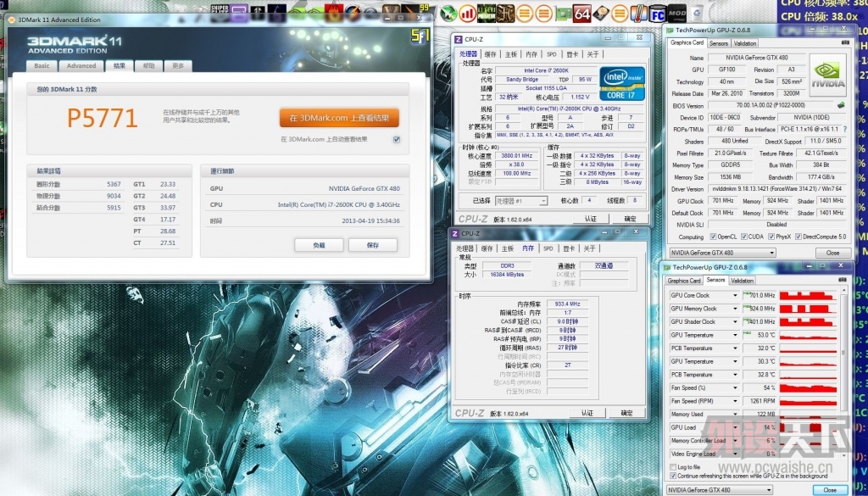
Task: Click the hard disk drive icon
Action: point(601,14)
